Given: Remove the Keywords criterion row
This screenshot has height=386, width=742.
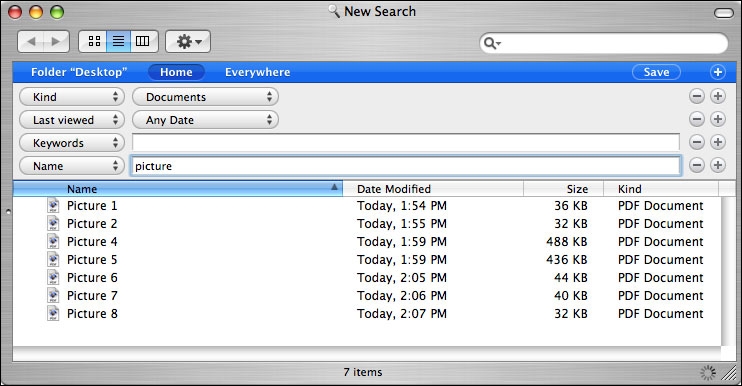Looking at the screenshot, I should (x=697, y=142).
